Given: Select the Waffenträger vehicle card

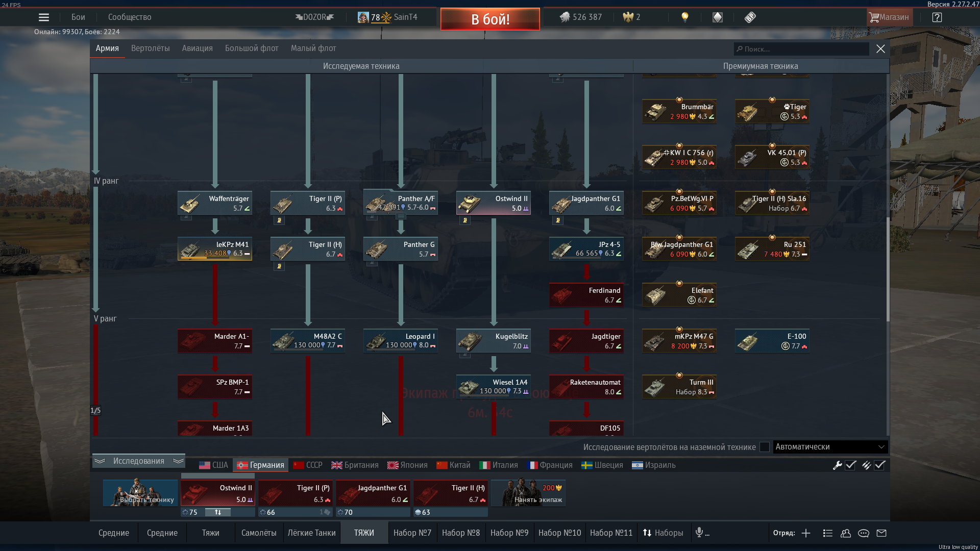Looking at the screenshot, I should click(215, 203).
